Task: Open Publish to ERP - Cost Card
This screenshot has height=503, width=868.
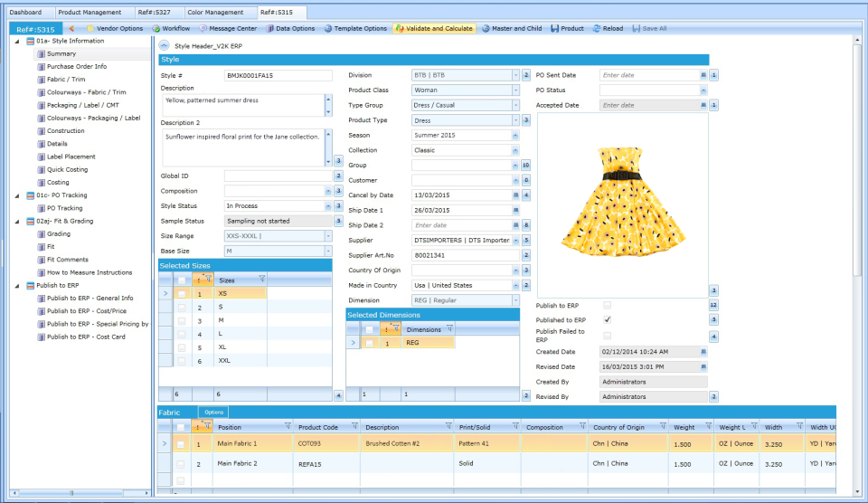Action: pyautogui.click(x=86, y=337)
